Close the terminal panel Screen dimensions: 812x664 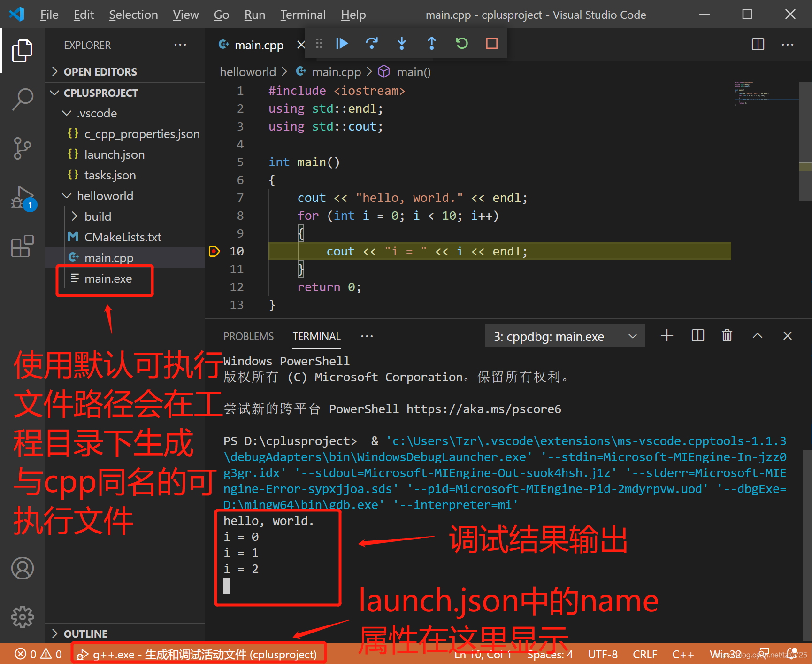(x=788, y=336)
